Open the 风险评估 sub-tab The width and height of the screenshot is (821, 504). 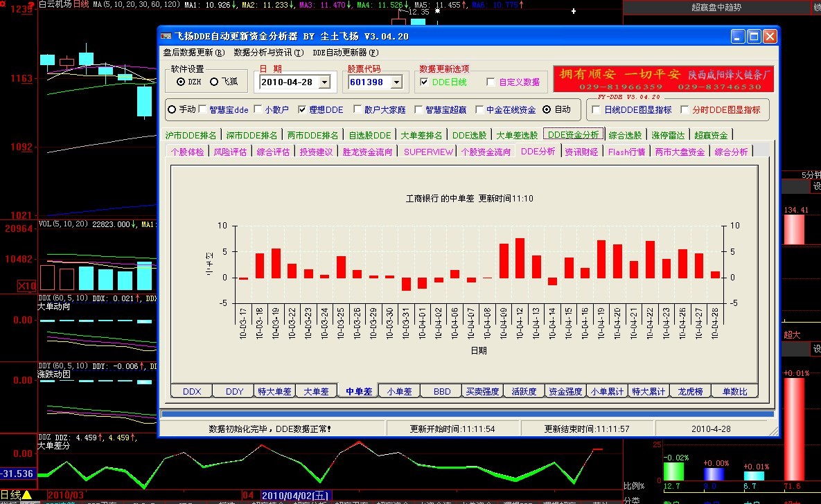pyautogui.click(x=231, y=152)
